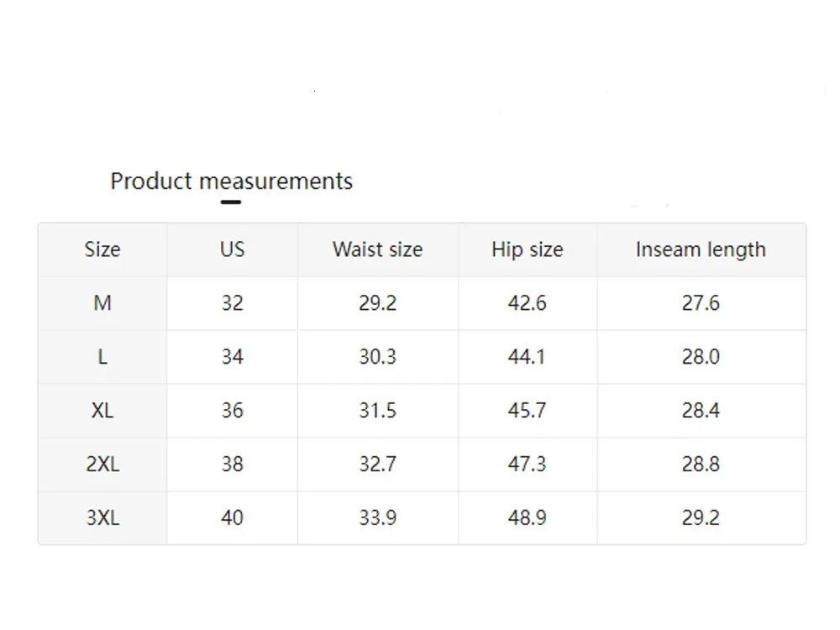Select the Size column header
This screenshot has height=630, width=840.
pyautogui.click(x=102, y=249)
